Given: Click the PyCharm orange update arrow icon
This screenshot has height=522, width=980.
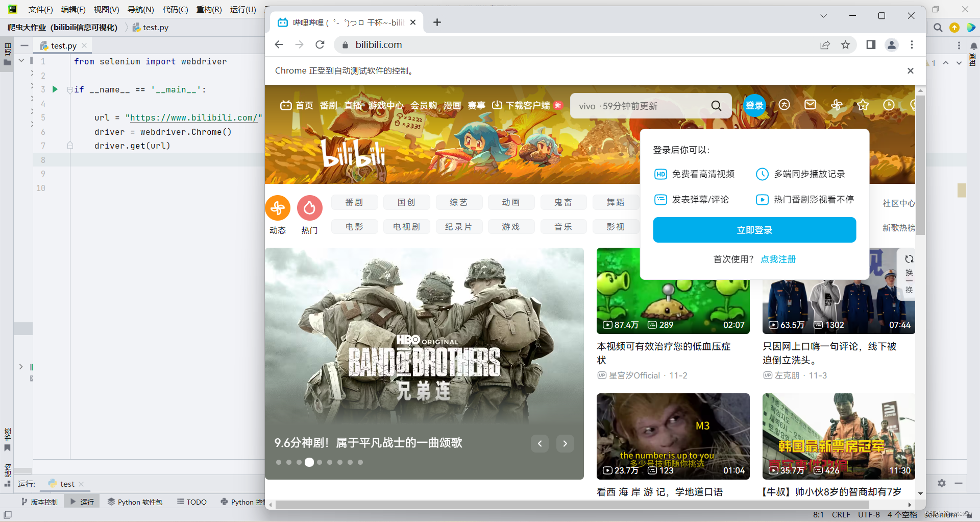Looking at the screenshot, I should tap(954, 28).
